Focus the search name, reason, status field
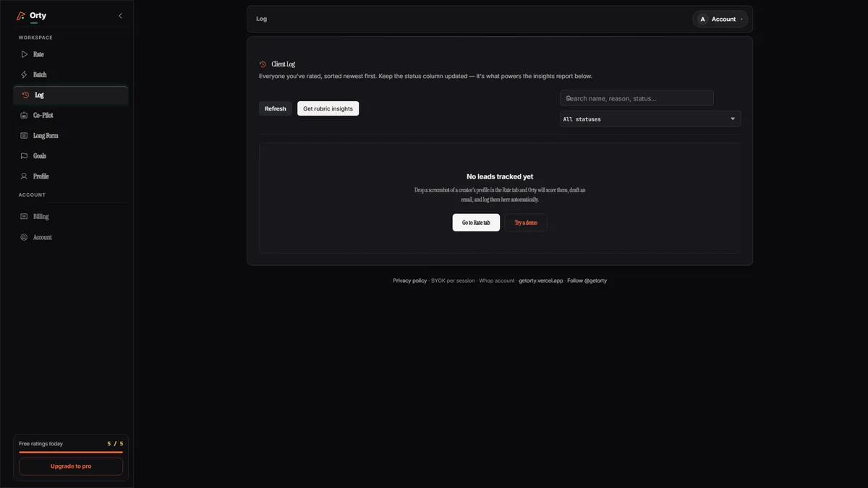 (637, 98)
